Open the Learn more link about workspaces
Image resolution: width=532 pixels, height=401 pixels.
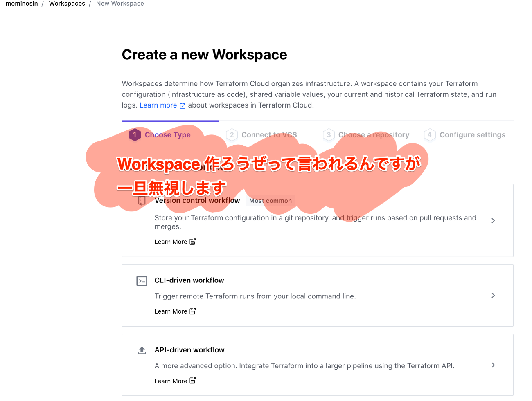click(x=158, y=105)
